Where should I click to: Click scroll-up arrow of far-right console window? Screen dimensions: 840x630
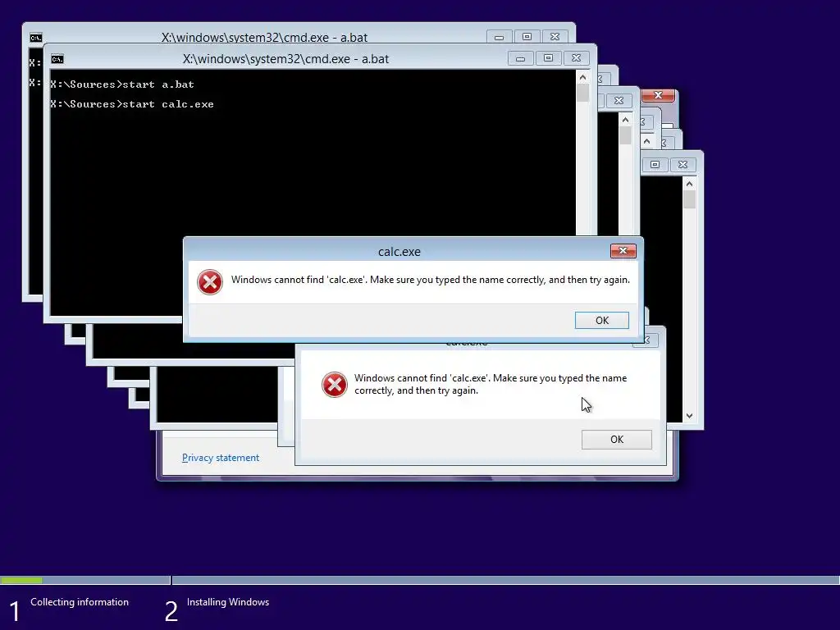[x=689, y=185]
